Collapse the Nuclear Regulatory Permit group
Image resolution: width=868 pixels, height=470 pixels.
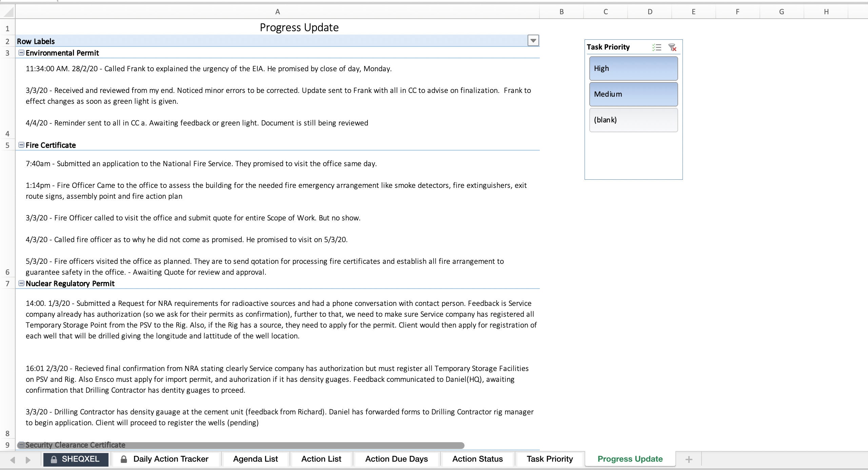(x=21, y=283)
